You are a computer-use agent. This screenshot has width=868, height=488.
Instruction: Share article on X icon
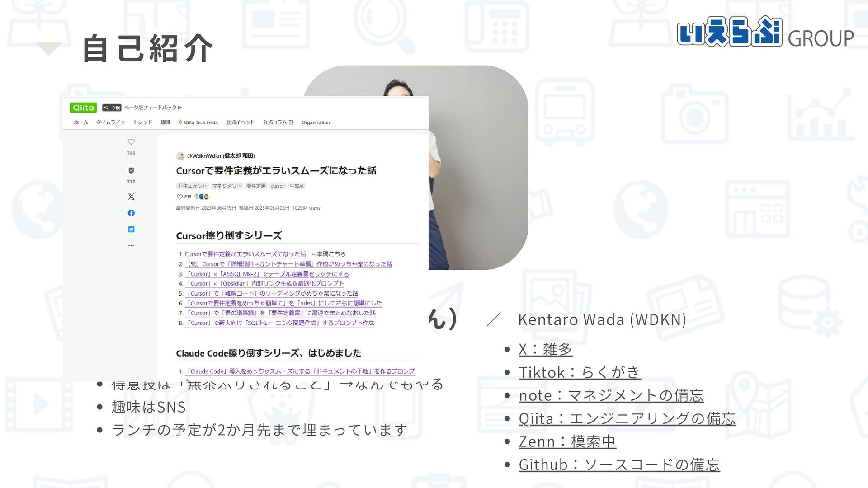point(131,197)
